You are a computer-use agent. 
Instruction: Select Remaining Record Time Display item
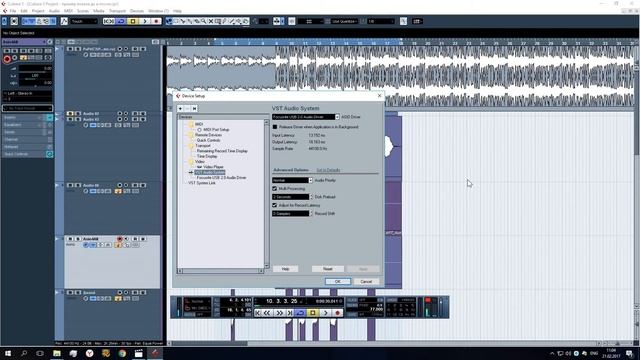222,151
